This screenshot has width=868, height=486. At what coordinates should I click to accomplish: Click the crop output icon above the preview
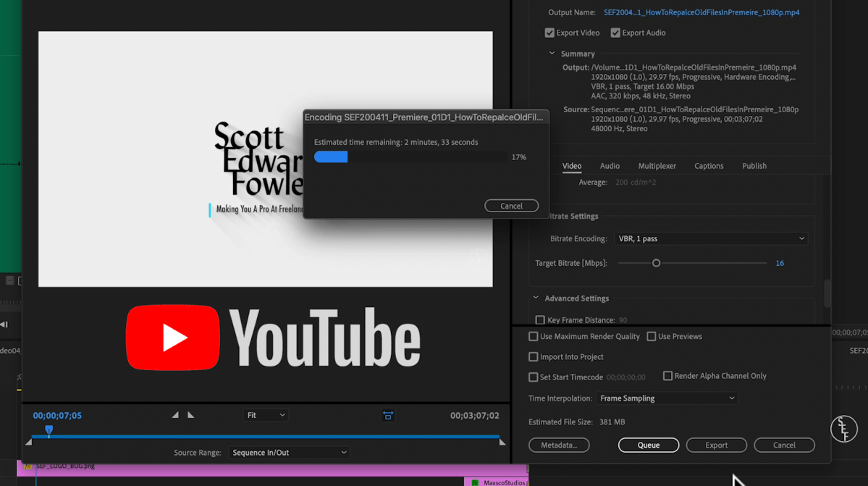click(388, 415)
